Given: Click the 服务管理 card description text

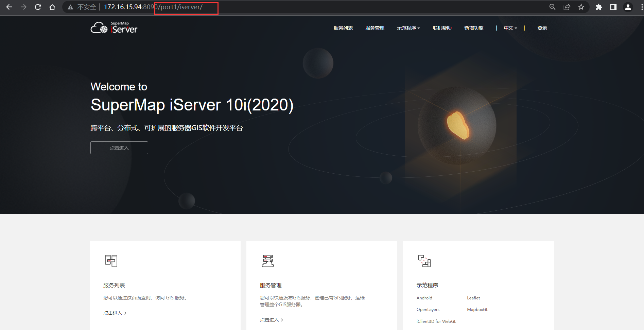Looking at the screenshot, I should tap(312, 301).
